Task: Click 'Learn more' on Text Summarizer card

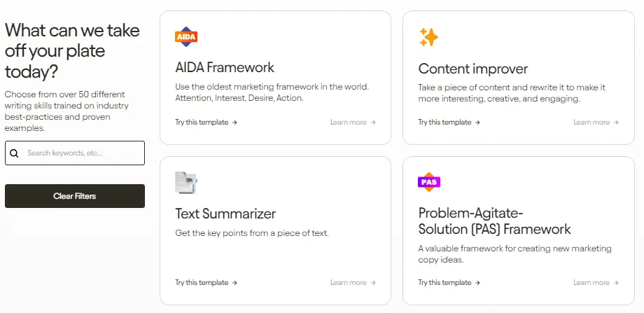Action: pyautogui.click(x=353, y=283)
